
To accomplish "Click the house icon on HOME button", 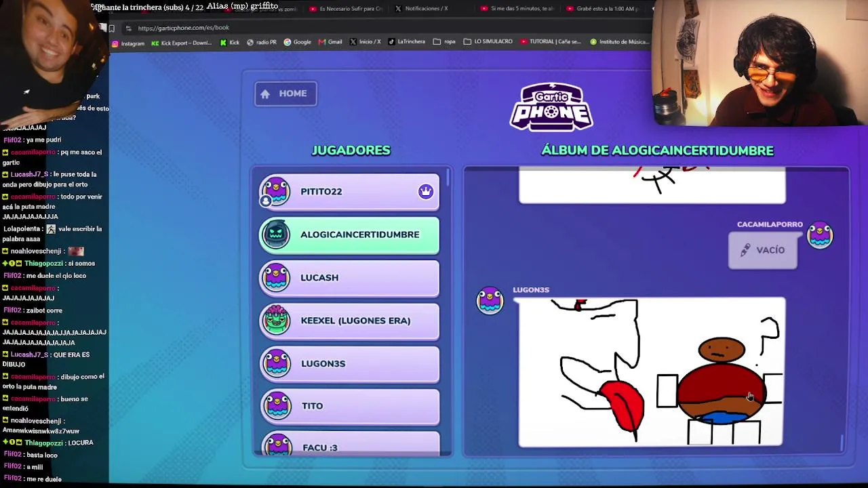I will (265, 94).
